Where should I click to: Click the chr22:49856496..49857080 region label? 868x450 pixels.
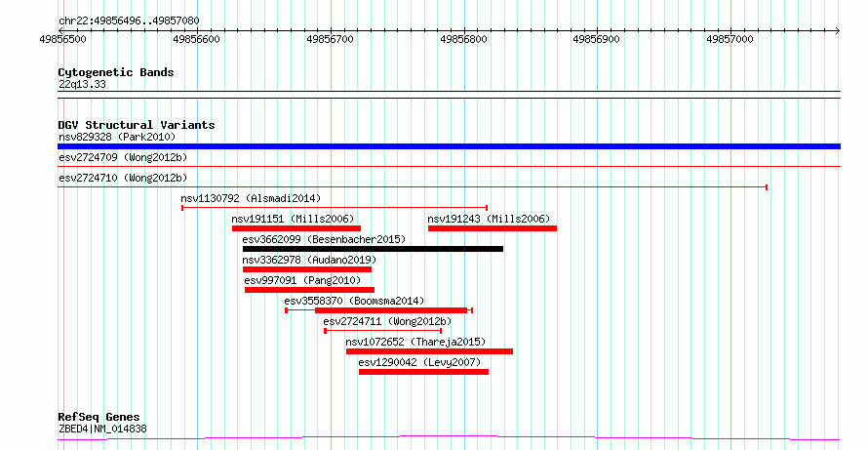[x=129, y=21]
